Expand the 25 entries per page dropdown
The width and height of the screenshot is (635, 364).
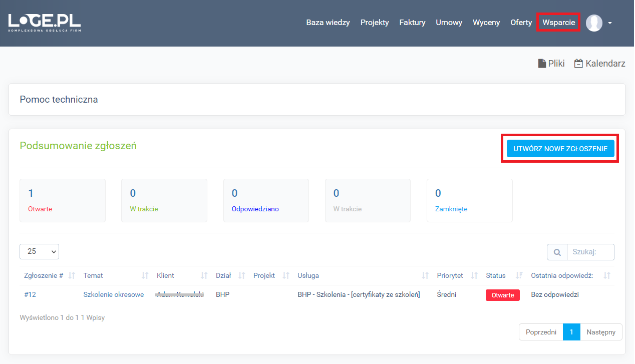click(x=39, y=251)
